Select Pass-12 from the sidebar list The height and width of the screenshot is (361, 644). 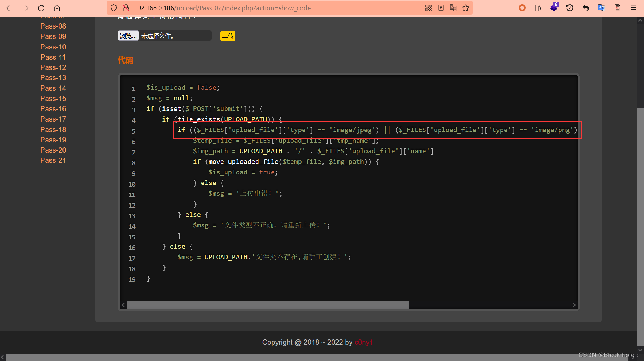(x=53, y=67)
